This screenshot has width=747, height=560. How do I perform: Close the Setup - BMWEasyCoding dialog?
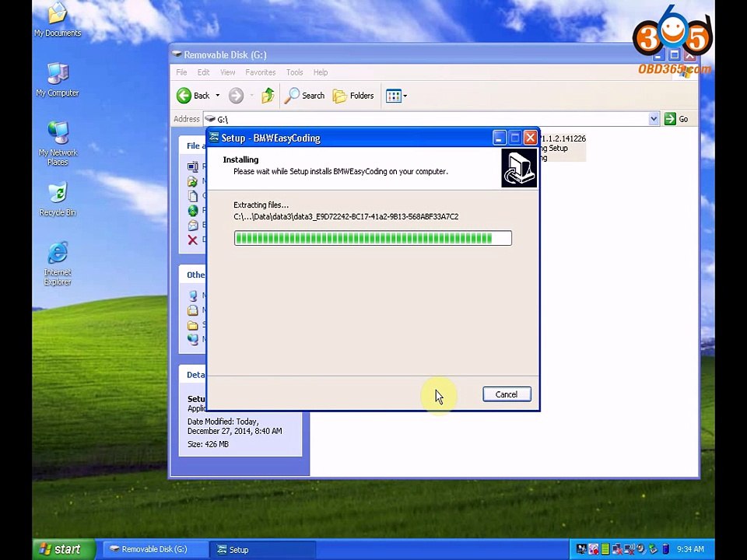(x=530, y=138)
